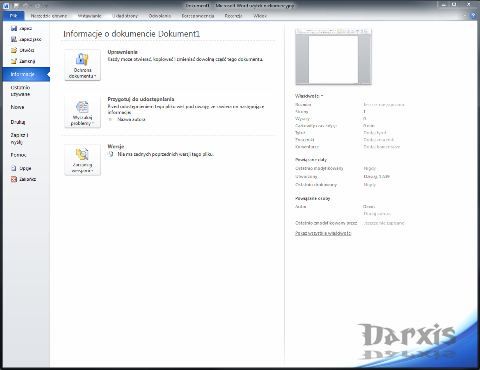Open the Ochrona dokumentu dropdown button
This screenshot has height=370, width=480.
point(82,65)
